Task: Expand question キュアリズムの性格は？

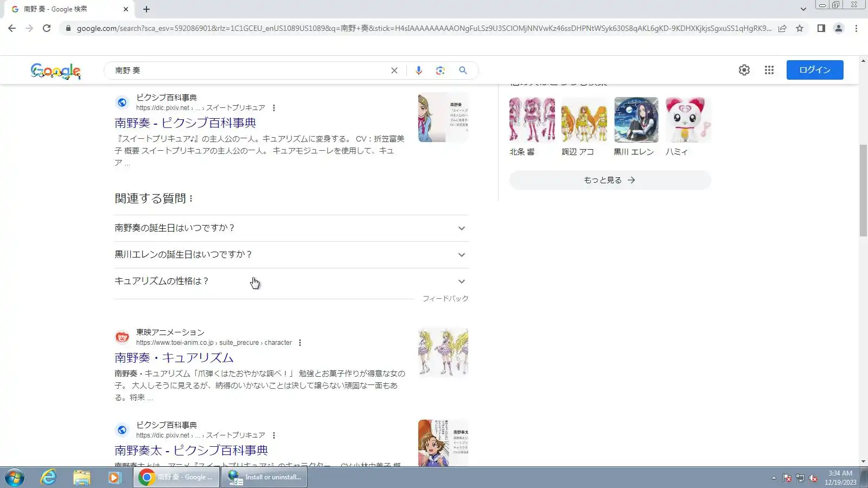Action: coord(291,281)
